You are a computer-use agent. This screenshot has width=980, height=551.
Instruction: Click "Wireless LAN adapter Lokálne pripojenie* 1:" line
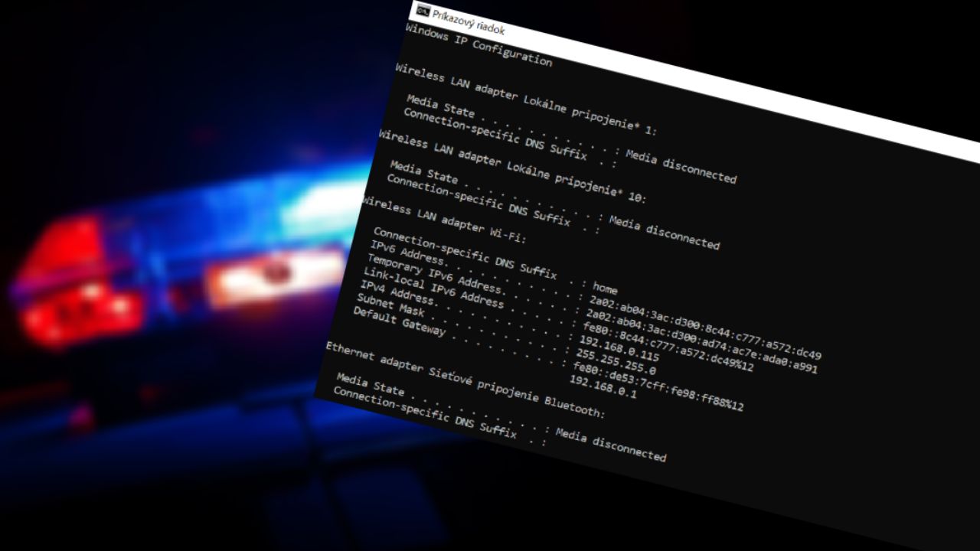[526, 99]
